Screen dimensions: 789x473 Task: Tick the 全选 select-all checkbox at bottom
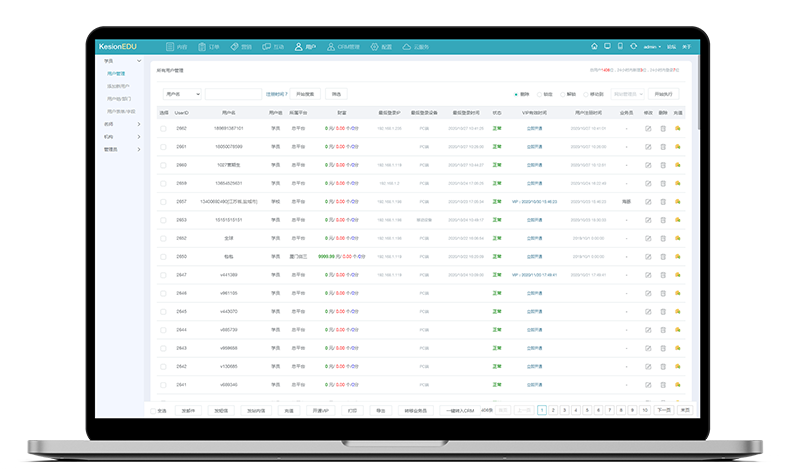tap(153, 410)
